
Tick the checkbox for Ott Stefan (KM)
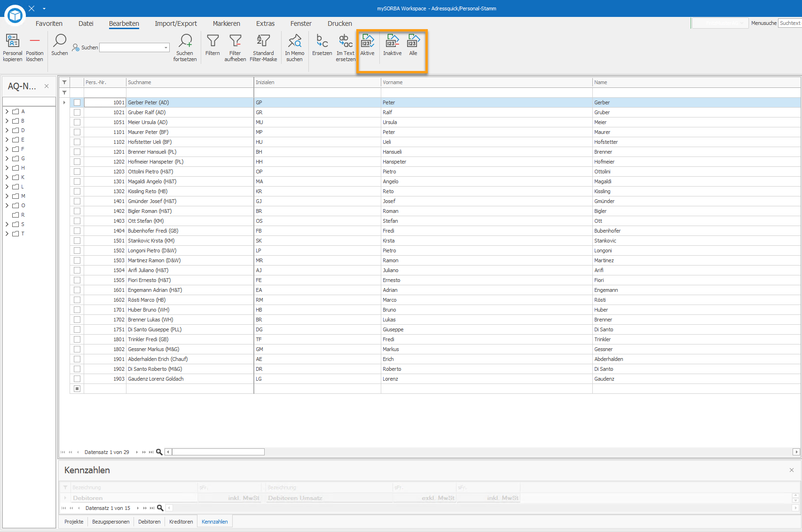pyautogui.click(x=77, y=221)
